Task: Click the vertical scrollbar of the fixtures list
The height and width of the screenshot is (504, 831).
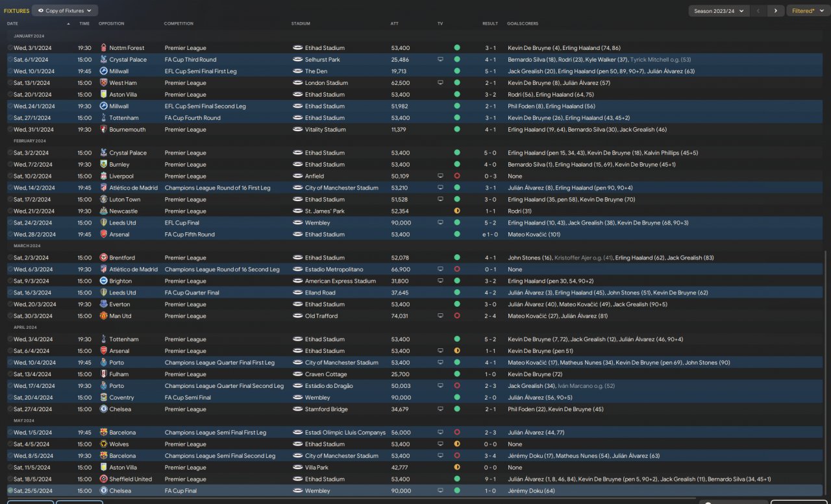Action: [x=827, y=373]
